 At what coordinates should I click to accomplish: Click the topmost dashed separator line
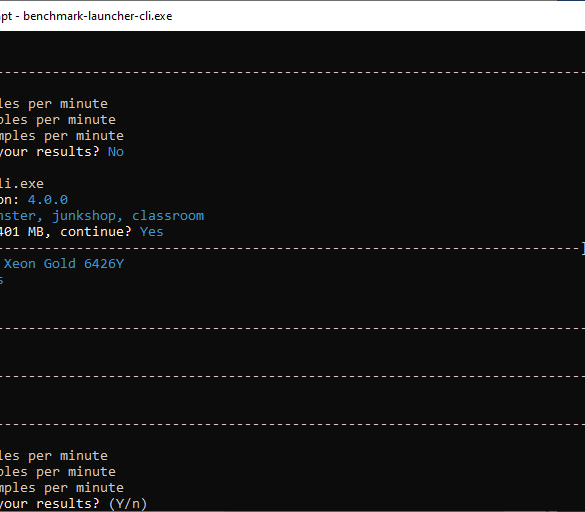coord(292,72)
